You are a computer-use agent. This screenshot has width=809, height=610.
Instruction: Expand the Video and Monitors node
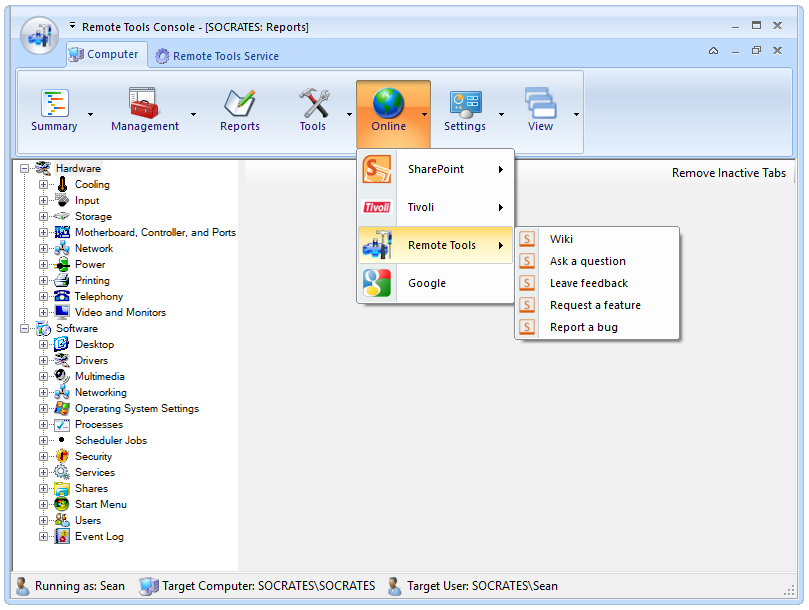(43, 312)
